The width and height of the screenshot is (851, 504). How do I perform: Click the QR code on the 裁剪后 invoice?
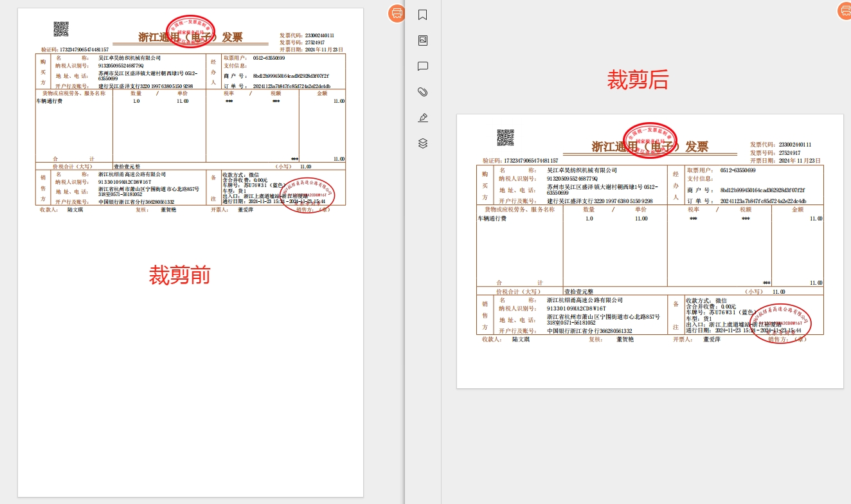point(506,138)
